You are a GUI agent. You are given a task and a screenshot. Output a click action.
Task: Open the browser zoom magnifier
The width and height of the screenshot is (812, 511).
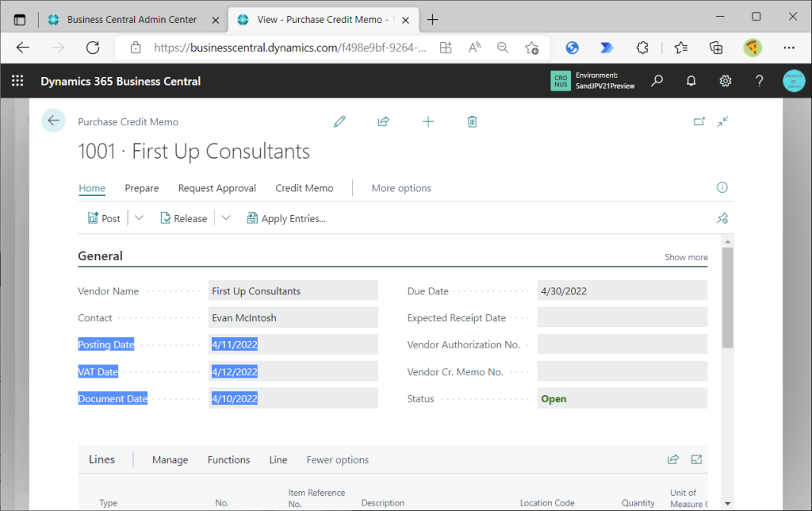(502, 48)
